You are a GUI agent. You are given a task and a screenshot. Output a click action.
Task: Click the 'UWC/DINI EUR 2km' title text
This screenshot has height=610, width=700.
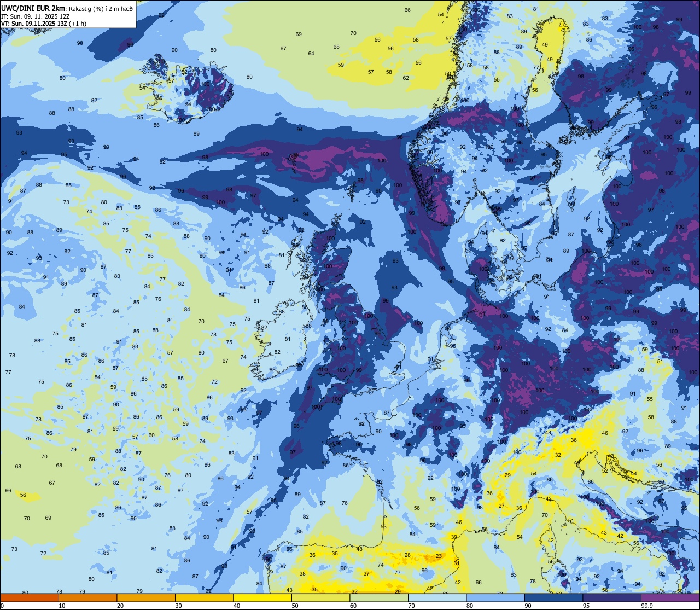pyautogui.click(x=33, y=8)
